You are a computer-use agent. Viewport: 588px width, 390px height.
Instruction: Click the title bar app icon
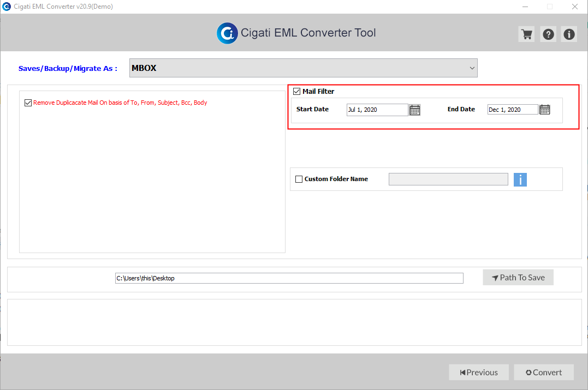coord(7,7)
